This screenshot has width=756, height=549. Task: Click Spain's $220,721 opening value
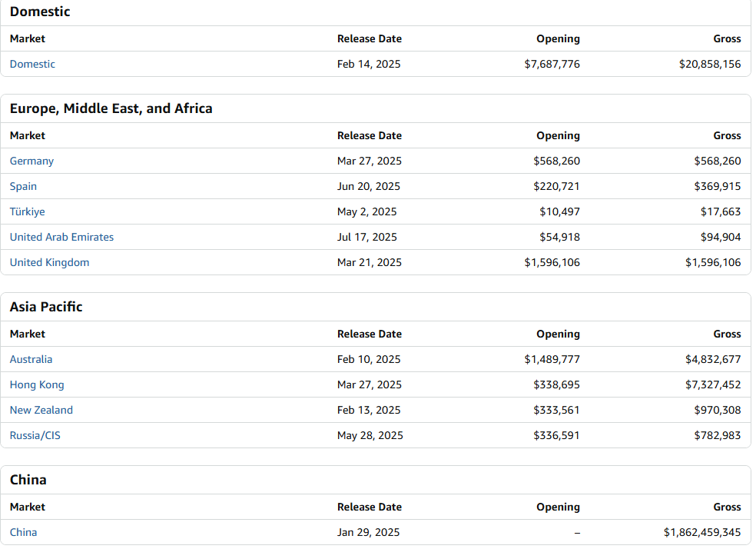pyautogui.click(x=556, y=186)
